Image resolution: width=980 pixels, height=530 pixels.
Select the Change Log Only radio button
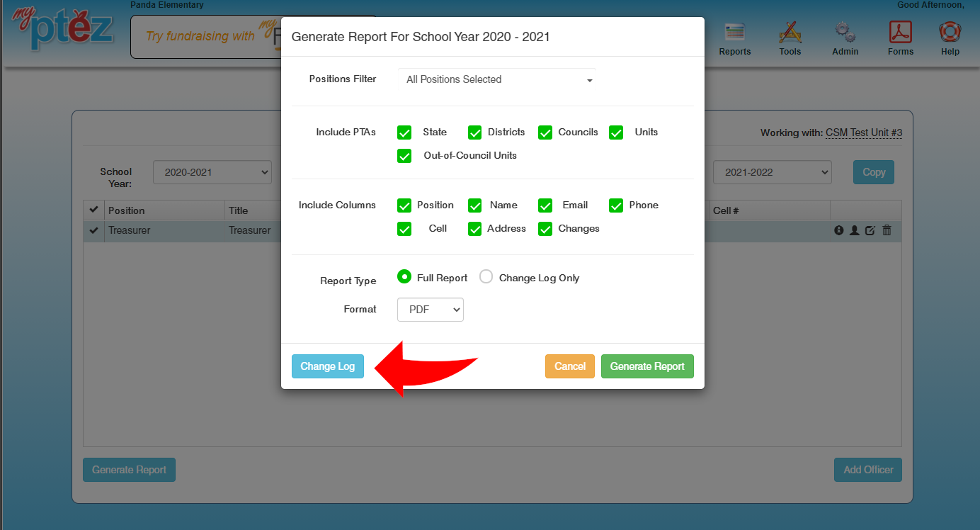click(486, 277)
